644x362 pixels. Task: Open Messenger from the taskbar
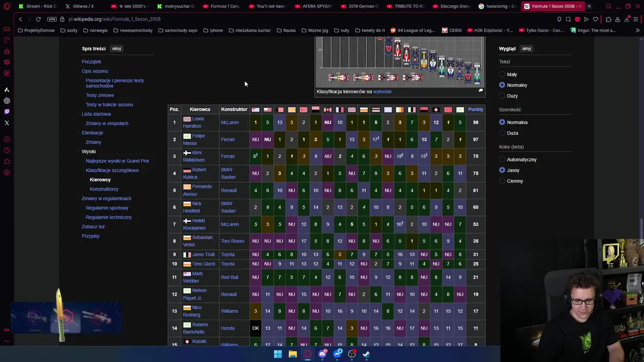point(337,354)
